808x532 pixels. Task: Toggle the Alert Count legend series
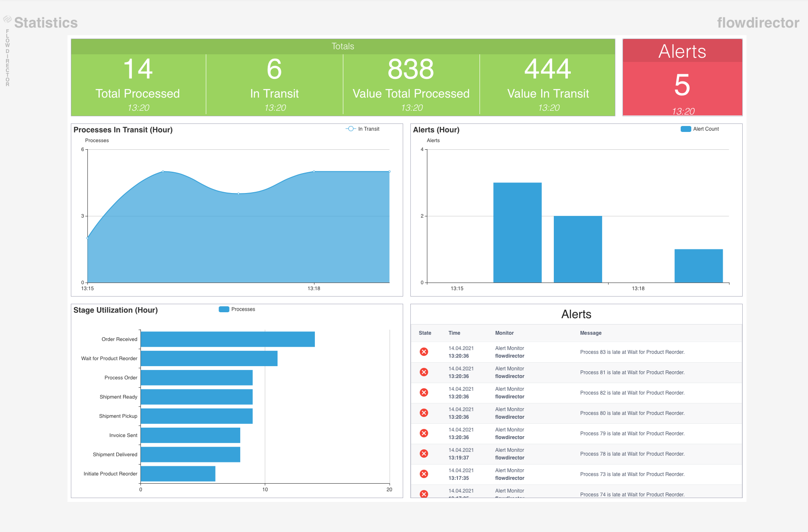click(x=700, y=129)
